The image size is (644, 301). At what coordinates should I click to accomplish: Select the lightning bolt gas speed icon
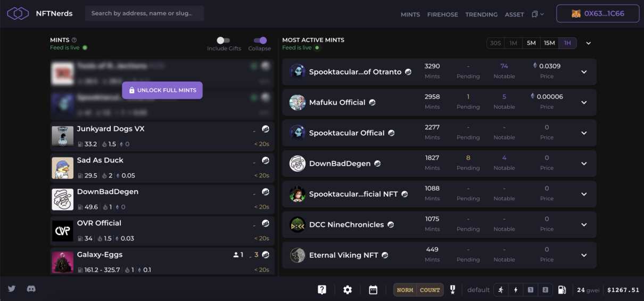[515, 290]
